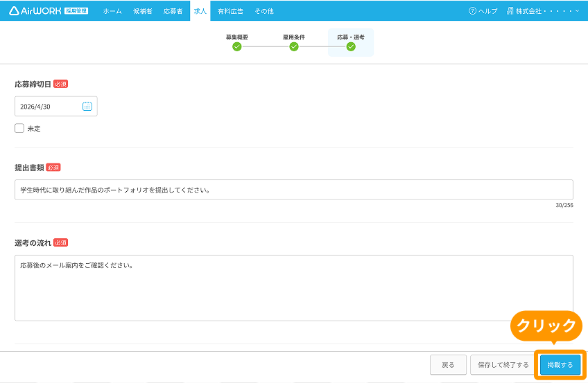
Task: Click the 30/256 character counter
Action: 564,205
